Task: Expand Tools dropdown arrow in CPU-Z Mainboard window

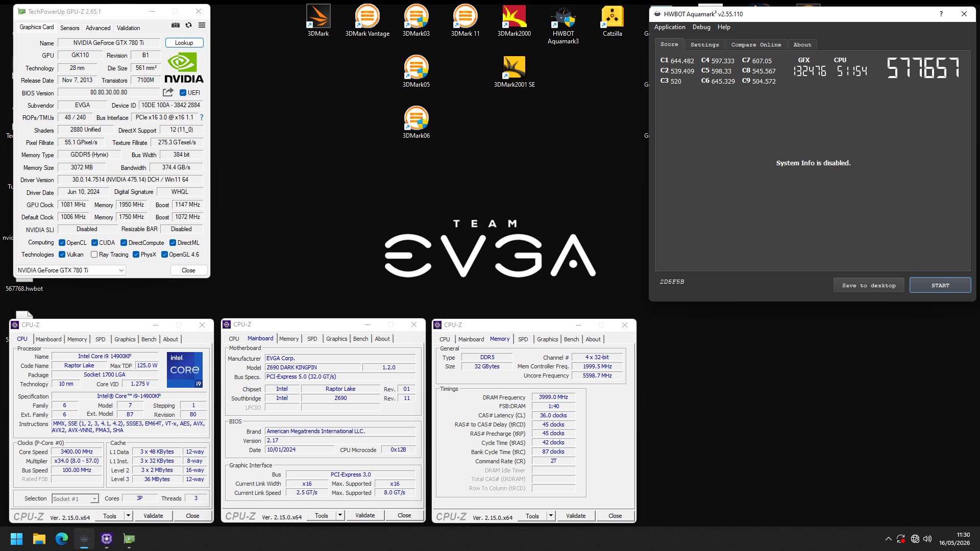Action: [x=340, y=515]
